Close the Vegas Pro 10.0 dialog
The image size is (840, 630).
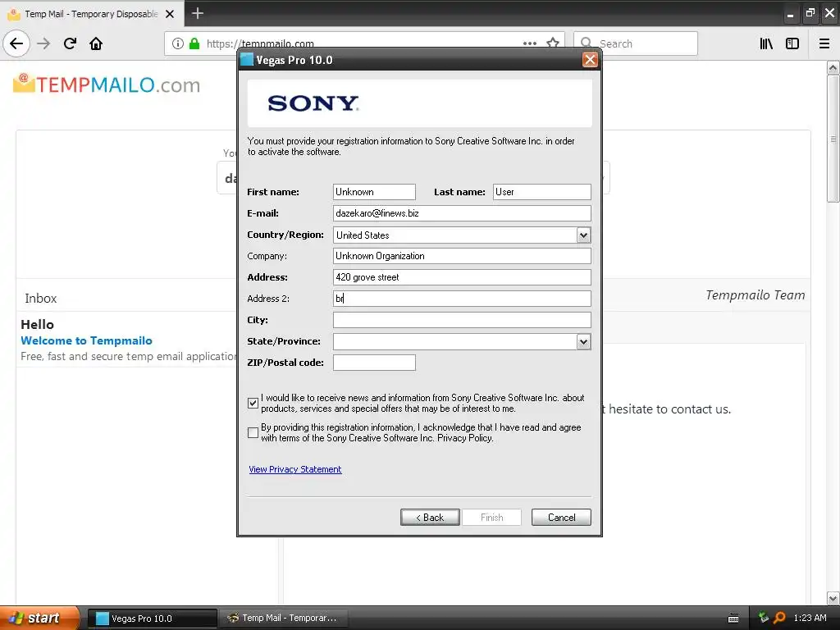pyautogui.click(x=590, y=59)
